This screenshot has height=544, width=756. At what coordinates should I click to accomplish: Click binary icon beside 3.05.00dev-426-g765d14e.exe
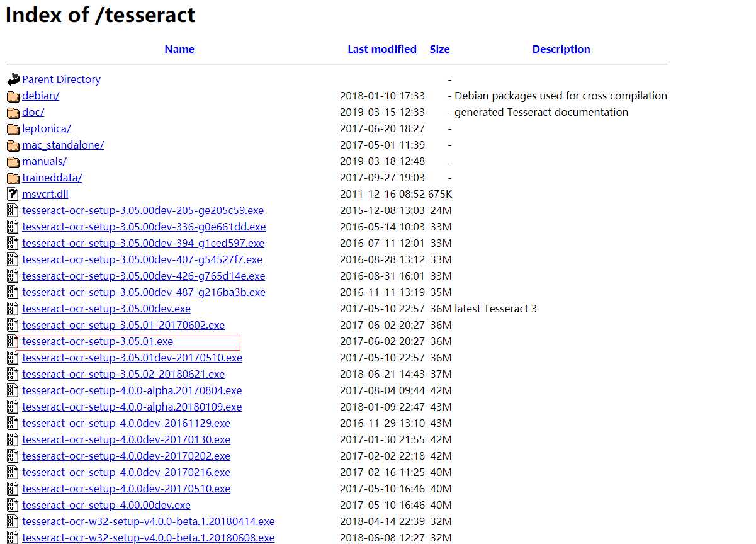(13, 276)
